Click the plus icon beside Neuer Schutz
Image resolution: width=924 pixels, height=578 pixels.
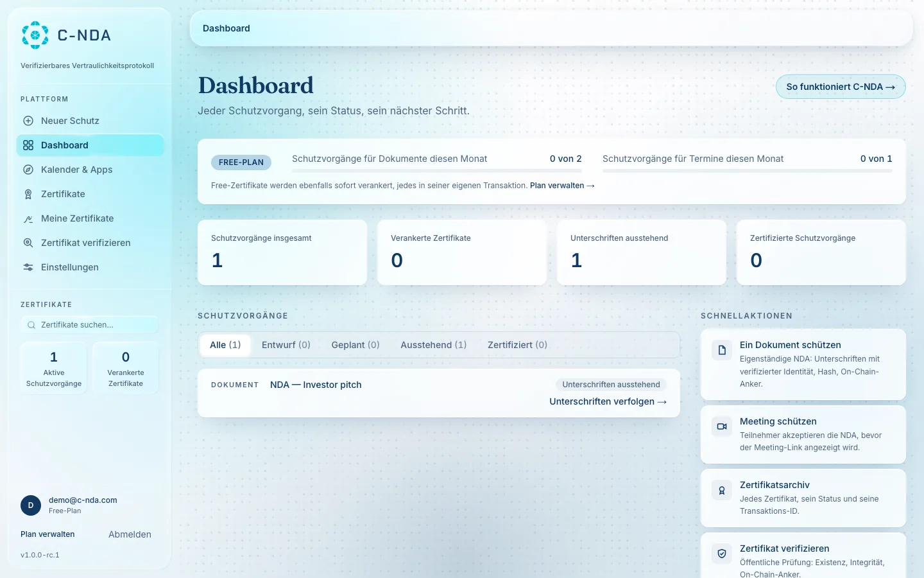(x=28, y=121)
